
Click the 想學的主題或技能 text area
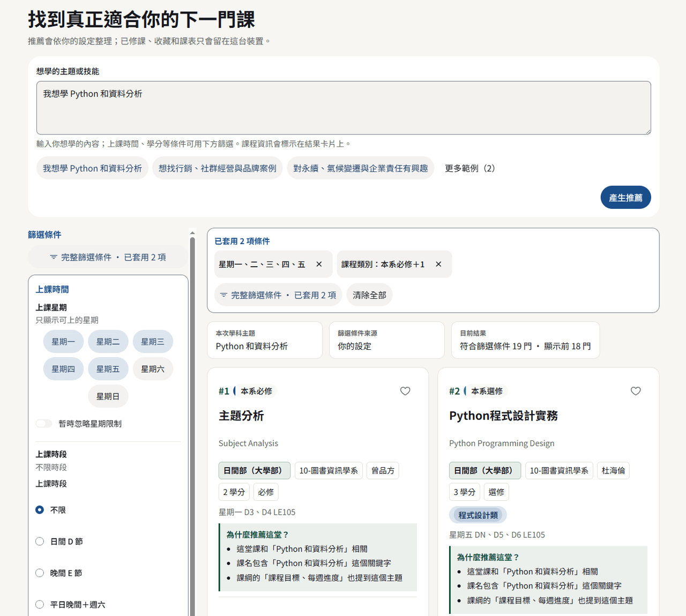(x=344, y=108)
